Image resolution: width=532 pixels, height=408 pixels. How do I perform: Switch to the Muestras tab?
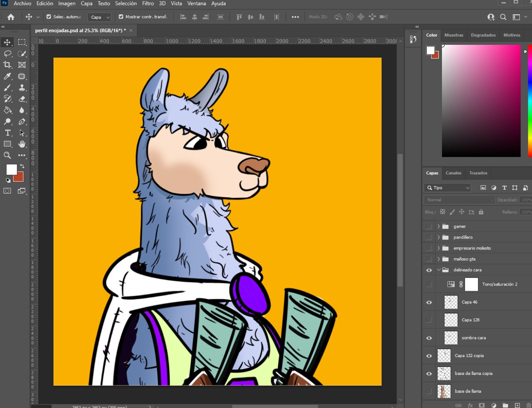(454, 35)
